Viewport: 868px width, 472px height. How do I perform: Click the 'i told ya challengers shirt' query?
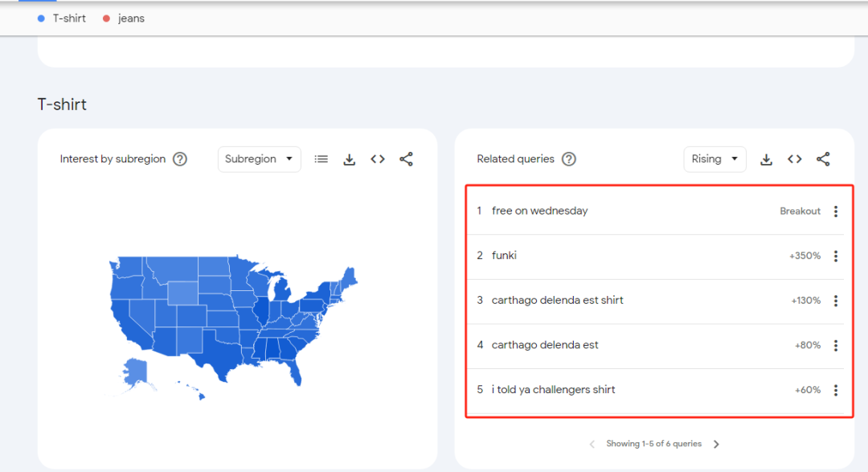click(x=553, y=390)
